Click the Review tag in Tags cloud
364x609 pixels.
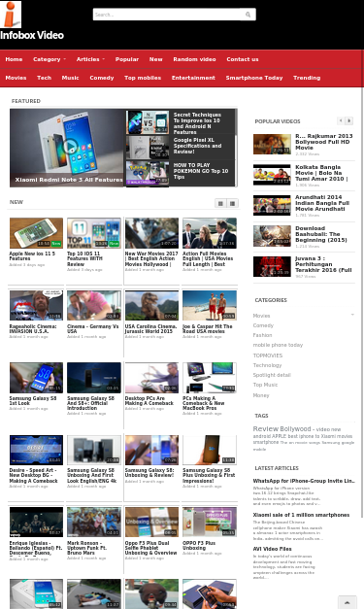265,428
